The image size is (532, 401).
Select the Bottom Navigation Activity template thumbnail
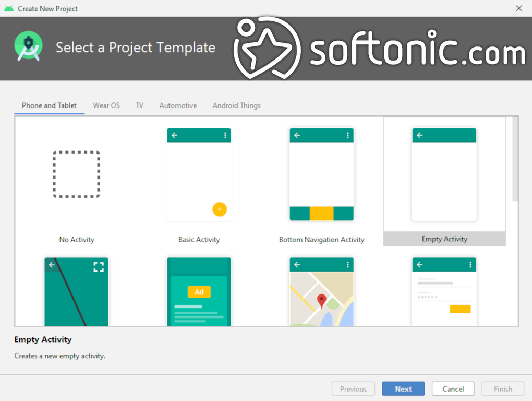322,174
